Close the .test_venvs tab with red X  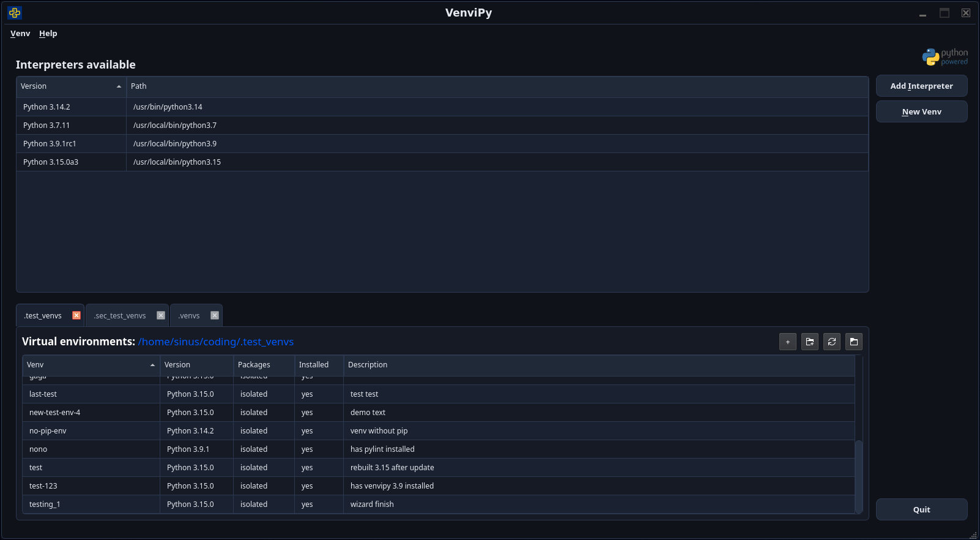[76, 315]
